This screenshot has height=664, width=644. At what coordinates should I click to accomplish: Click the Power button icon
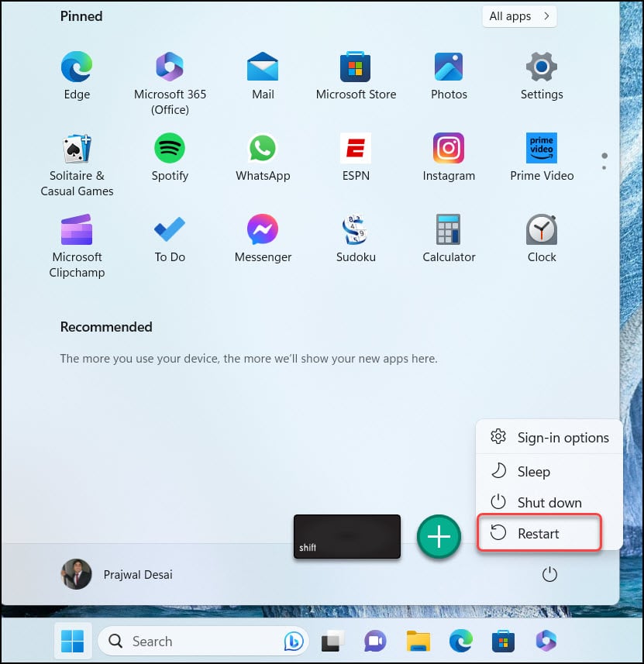[549, 575]
